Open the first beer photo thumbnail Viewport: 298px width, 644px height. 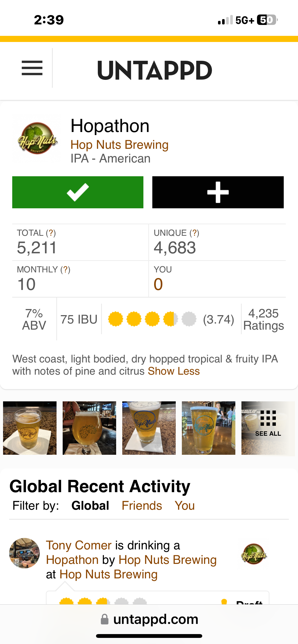pos(30,428)
